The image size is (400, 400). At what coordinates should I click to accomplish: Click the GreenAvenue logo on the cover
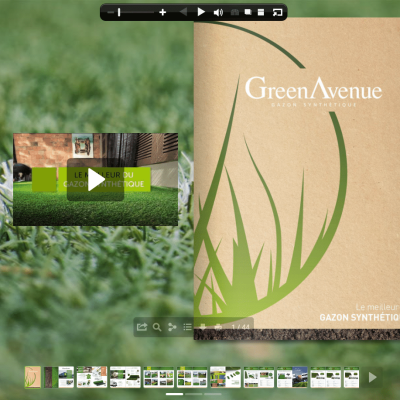313,92
